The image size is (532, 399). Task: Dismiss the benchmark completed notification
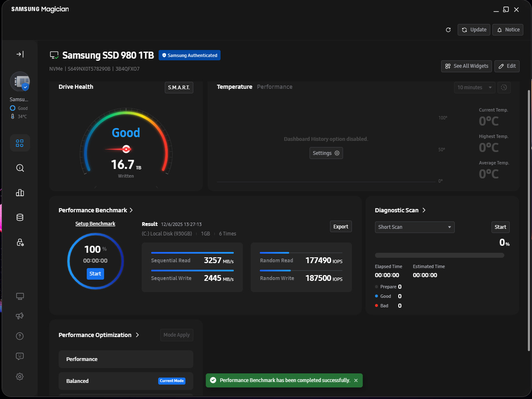click(x=356, y=380)
